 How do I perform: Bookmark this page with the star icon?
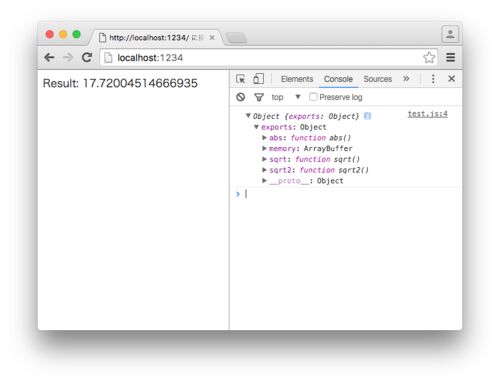tap(429, 58)
